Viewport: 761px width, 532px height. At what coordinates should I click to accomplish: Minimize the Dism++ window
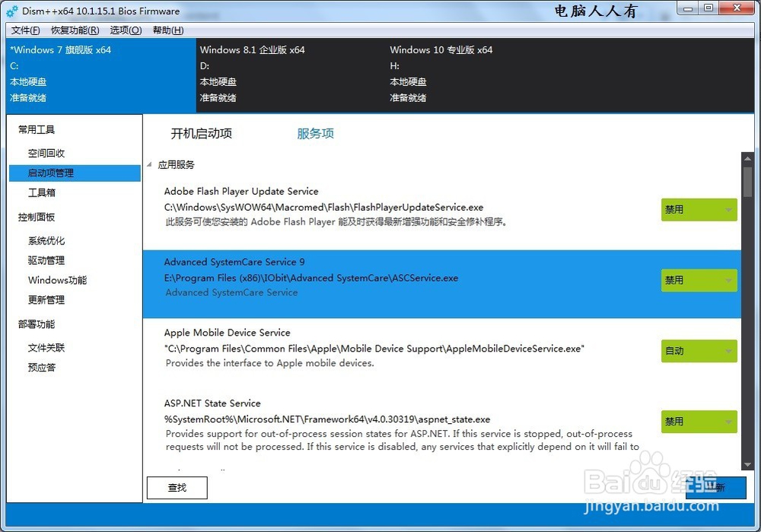click(x=687, y=8)
